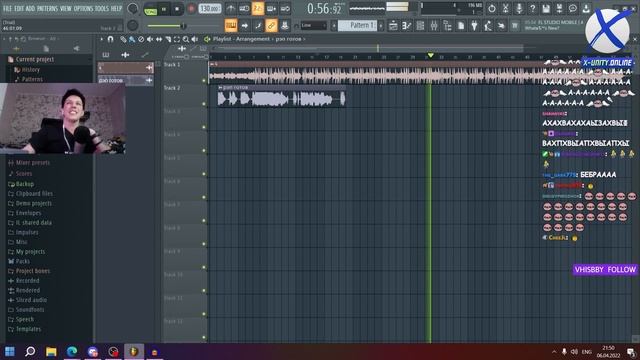Click the Stop transport button

pos(177,9)
